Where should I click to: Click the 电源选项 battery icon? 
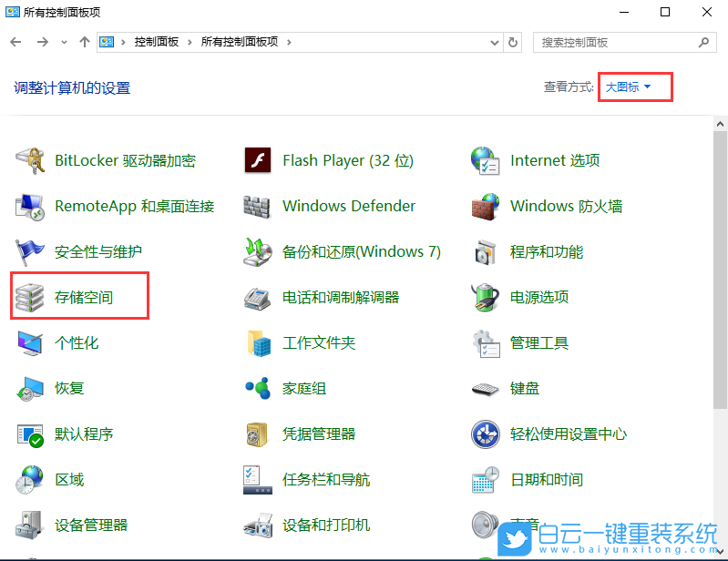tap(486, 298)
